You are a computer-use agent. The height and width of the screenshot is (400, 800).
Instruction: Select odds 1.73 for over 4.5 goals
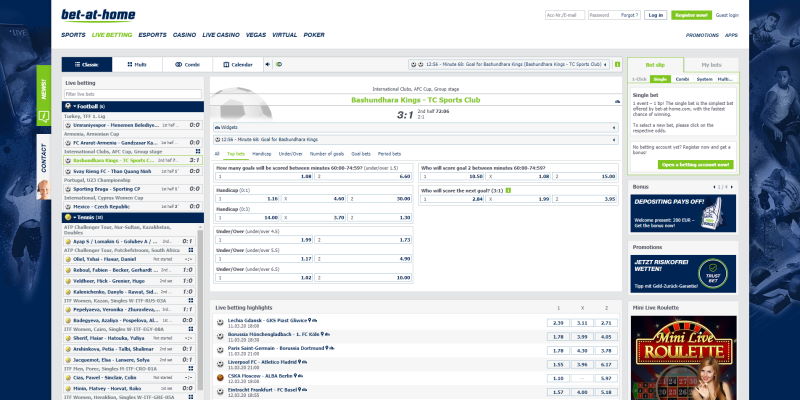tap(363, 239)
